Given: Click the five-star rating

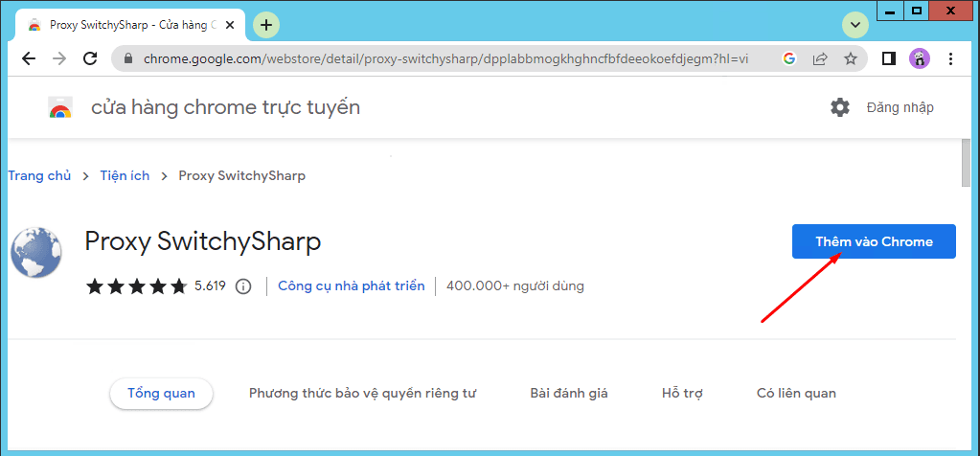Looking at the screenshot, I should point(136,286).
